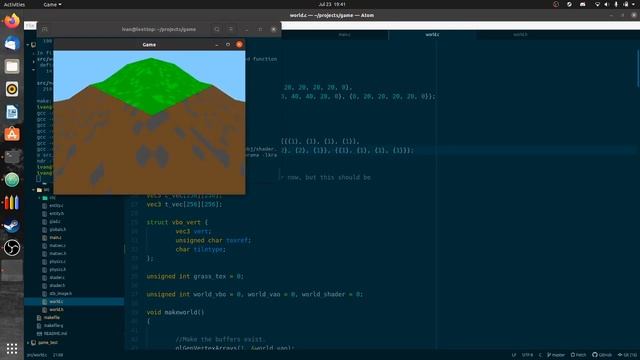Screen dimensions: 640x360
Task: Click the Steam tray icon
Action: [x=569, y=4]
